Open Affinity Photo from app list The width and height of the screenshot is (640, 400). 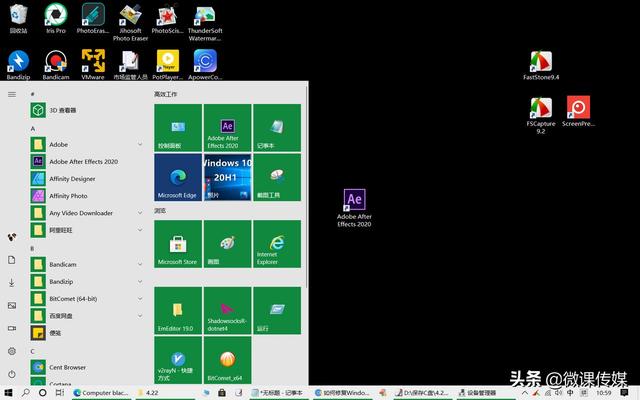(x=87, y=196)
